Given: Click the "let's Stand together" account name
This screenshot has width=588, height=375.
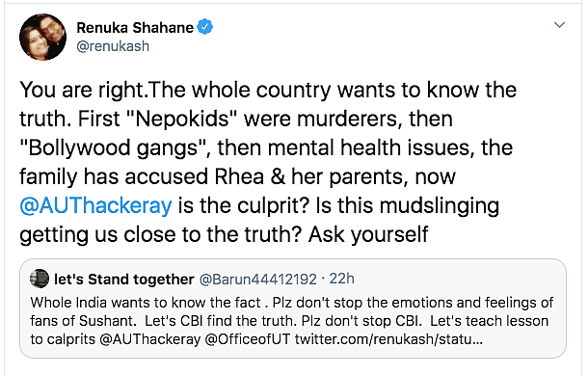Looking at the screenshot, I should [x=124, y=279].
